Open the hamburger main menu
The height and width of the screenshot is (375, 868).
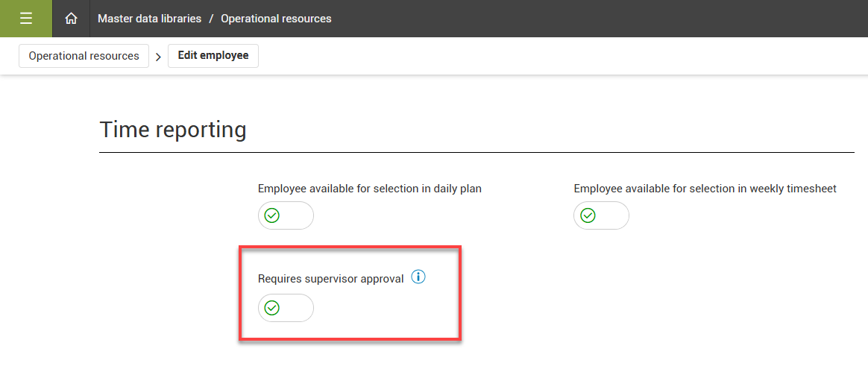(x=26, y=19)
